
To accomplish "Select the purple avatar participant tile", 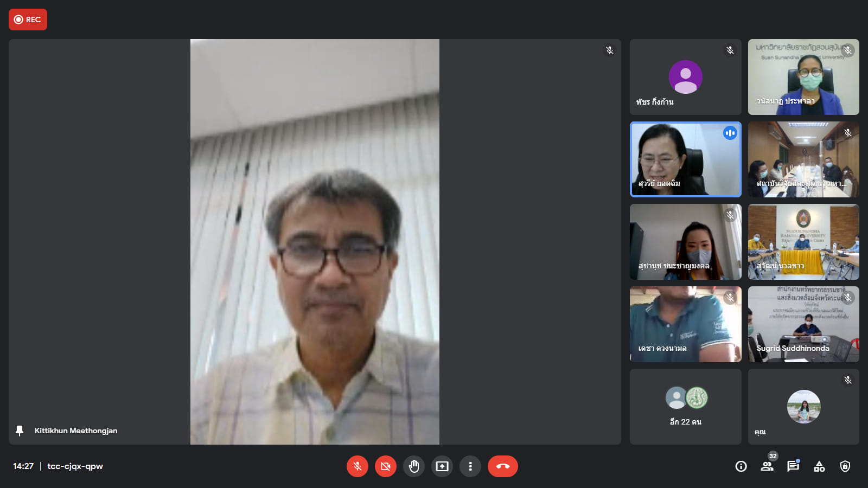I will click(x=685, y=77).
